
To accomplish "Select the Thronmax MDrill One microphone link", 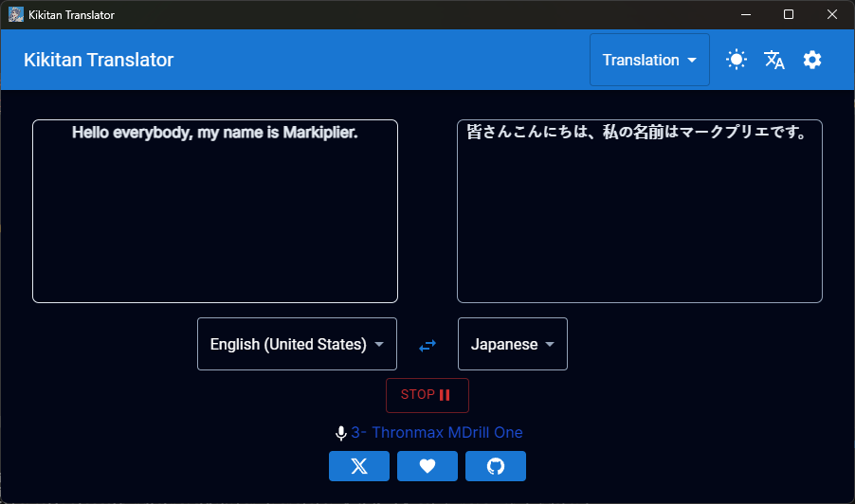I will click(x=437, y=433).
